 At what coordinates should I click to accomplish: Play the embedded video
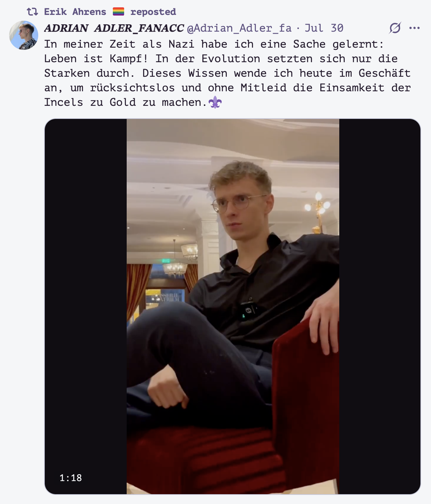[233, 307]
